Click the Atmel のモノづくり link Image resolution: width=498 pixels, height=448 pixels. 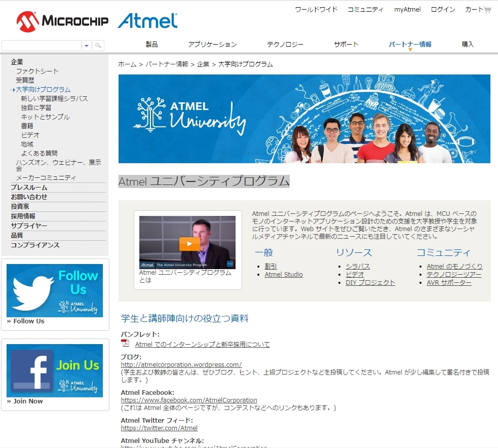click(x=454, y=267)
